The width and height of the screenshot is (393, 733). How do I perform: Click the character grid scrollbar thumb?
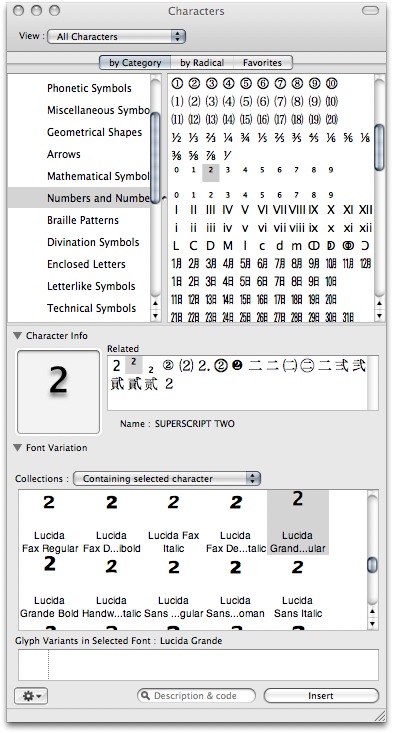379,147
